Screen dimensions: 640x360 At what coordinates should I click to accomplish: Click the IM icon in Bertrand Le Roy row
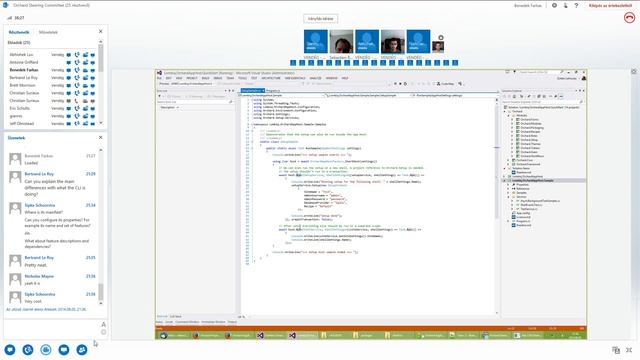pos(69,78)
